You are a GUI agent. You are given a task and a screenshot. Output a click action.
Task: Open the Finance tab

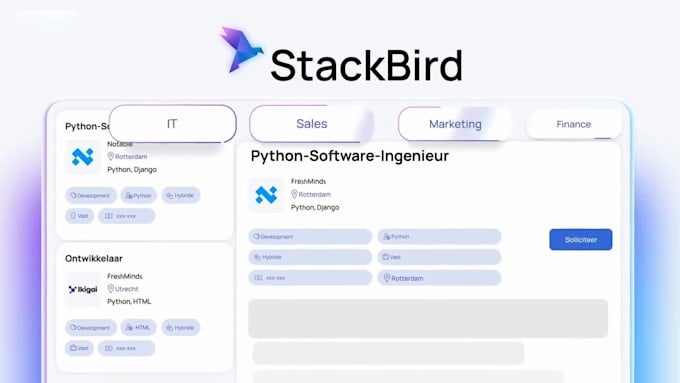574,124
